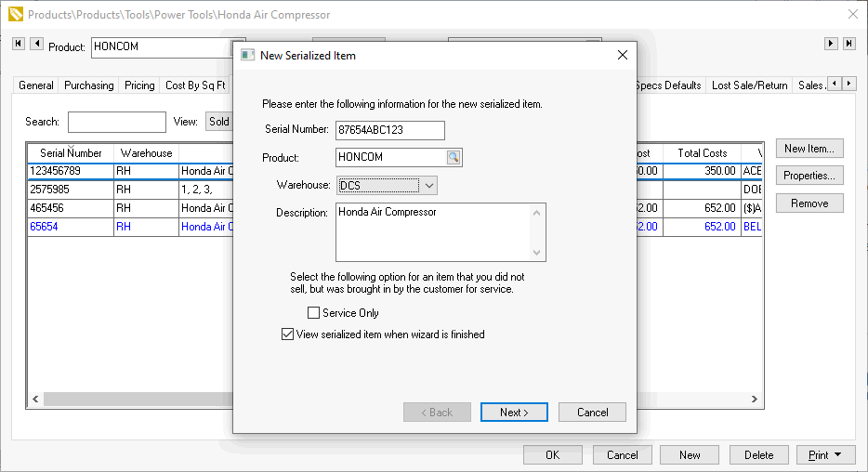This screenshot has height=472, width=868.
Task: Click the Delete button at bottom
Action: 759,455
